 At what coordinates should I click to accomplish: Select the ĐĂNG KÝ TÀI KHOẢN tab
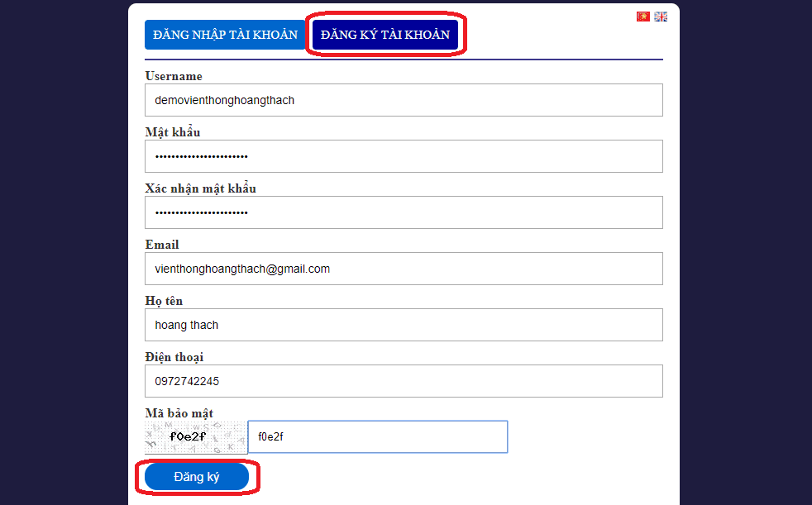pos(385,35)
